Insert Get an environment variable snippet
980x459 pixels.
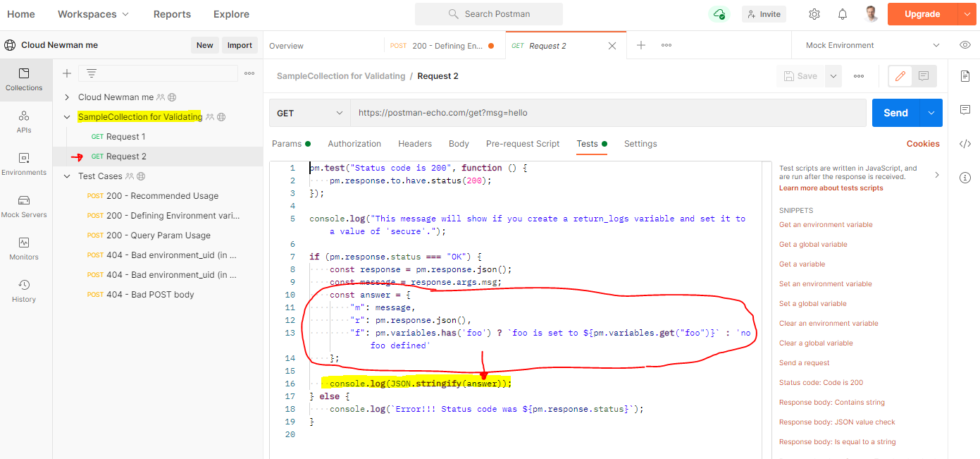click(826, 225)
